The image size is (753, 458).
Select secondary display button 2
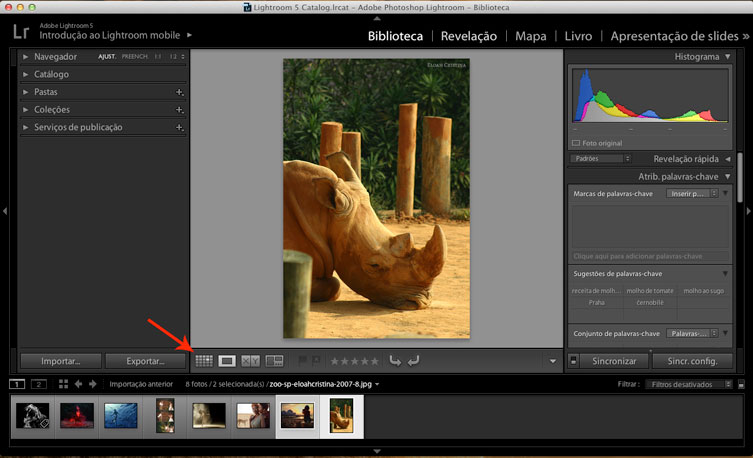(39, 384)
